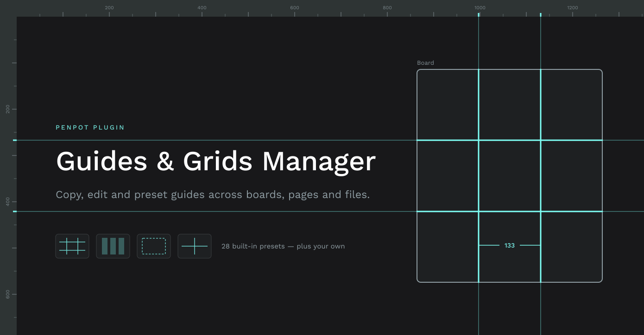644x335 pixels.
Task: Select the three-column layout preset icon
Action: click(113, 246)
